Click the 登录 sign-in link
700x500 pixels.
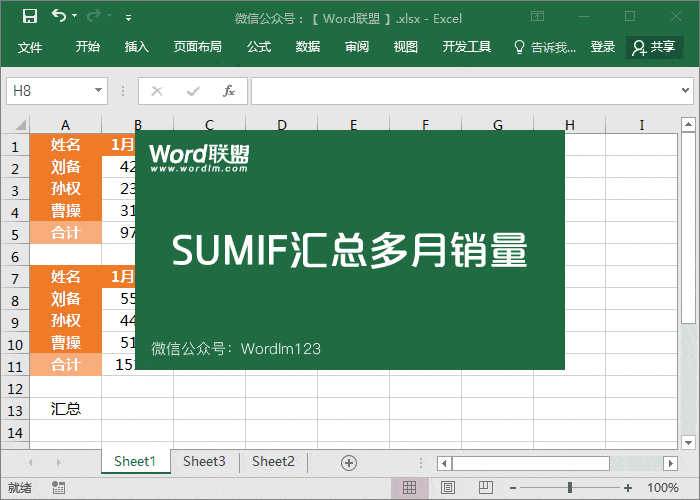(603, 46)
